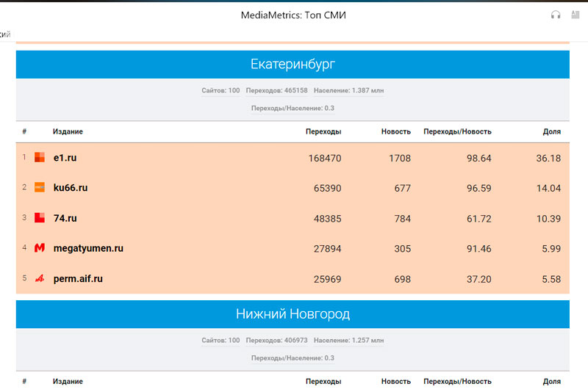Click the Население: 1.257 млн label

(x=348, y=341)
